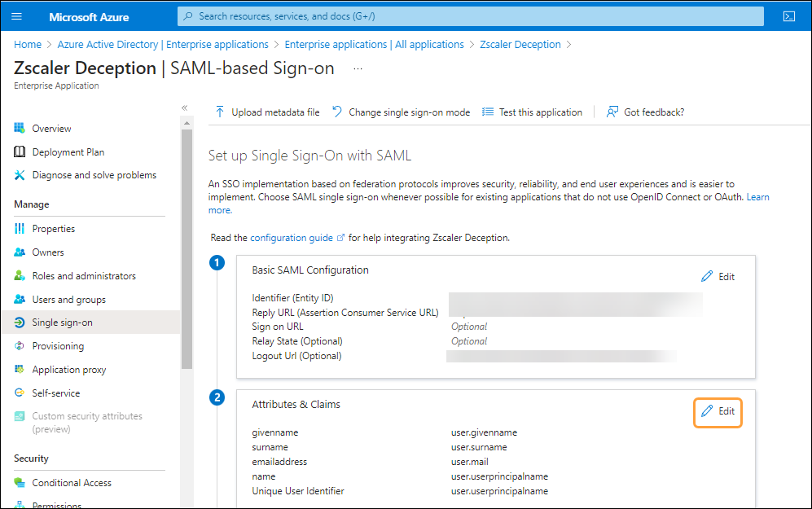Open the Azure portal hamburger menu
This screenshot has height=509, width=812.
pos(16,16)
